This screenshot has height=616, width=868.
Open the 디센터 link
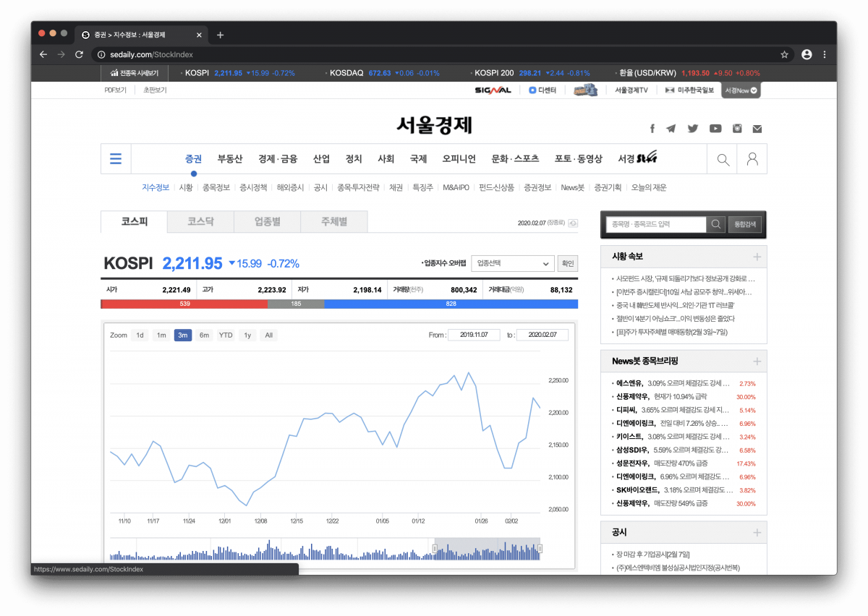[542, 90]
